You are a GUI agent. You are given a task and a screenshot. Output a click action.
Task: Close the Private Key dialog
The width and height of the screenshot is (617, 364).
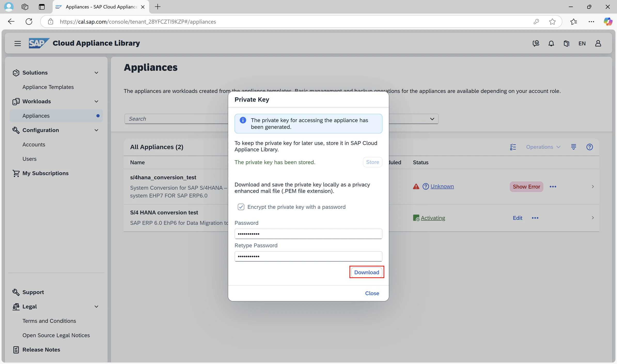[x=372, y=293]
